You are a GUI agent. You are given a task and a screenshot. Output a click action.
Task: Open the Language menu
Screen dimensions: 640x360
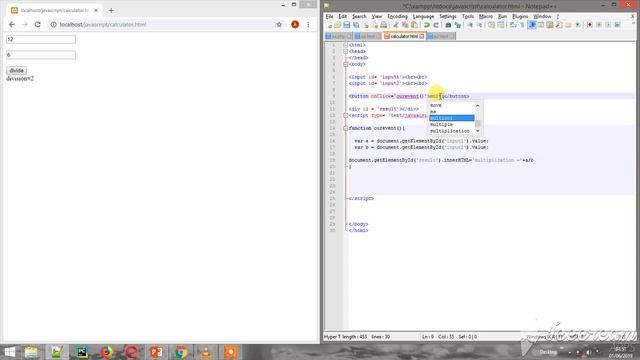[x=424, y=16]
